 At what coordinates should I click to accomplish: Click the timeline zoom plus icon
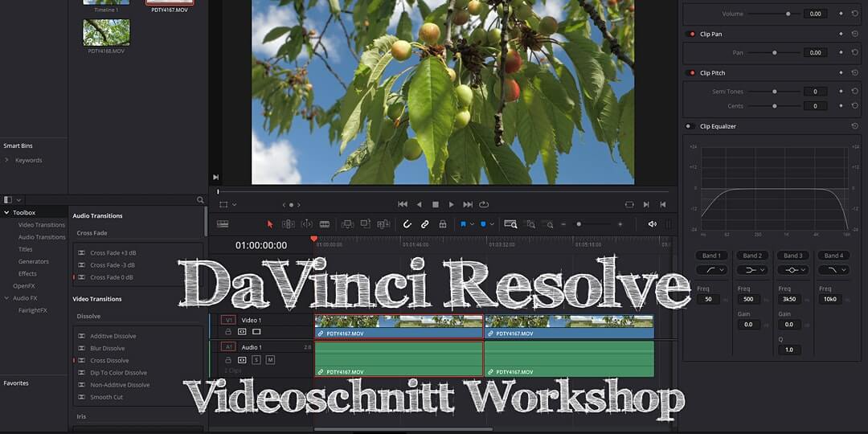[620, 224]
